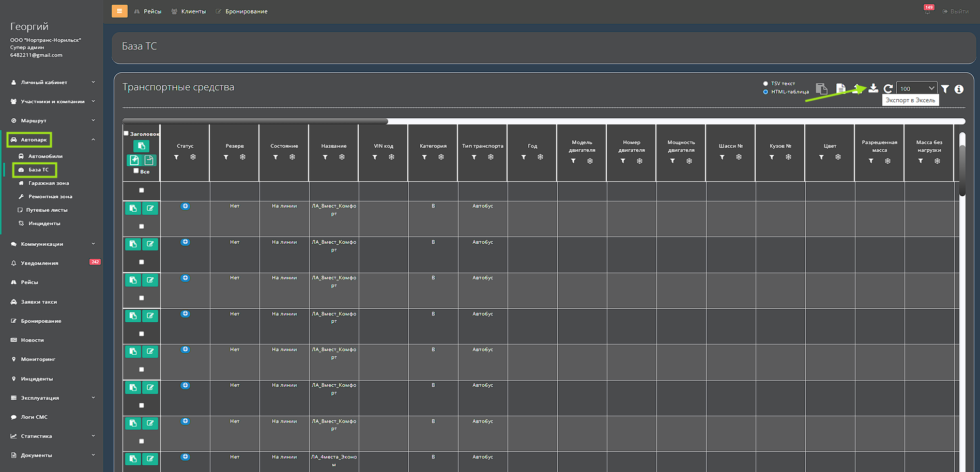
Task: Open Гаражная зона in the sidebar
Action: [x=49, y=183]
